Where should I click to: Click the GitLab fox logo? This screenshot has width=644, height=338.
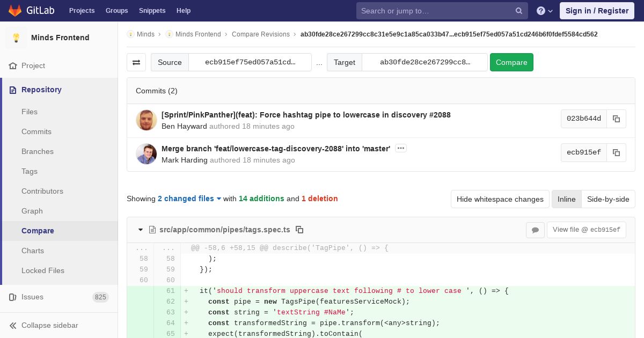pyautogui.click(x=15, y=11)
